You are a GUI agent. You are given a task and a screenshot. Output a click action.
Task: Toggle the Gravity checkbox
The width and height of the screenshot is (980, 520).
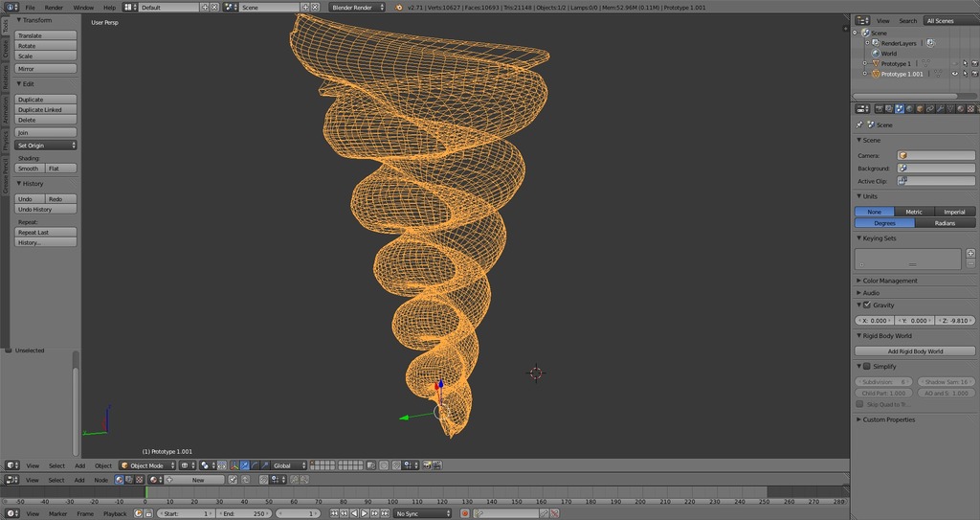[x=867, y=305]
